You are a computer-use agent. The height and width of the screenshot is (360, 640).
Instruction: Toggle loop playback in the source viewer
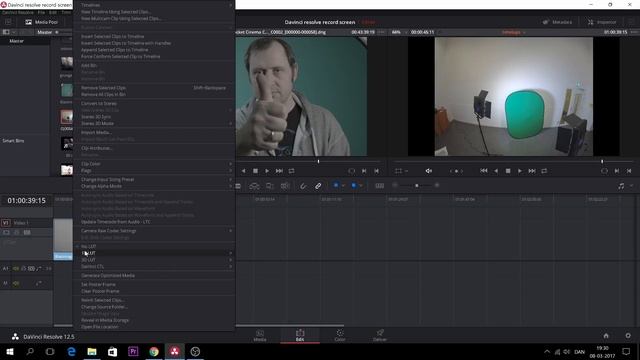291,171
